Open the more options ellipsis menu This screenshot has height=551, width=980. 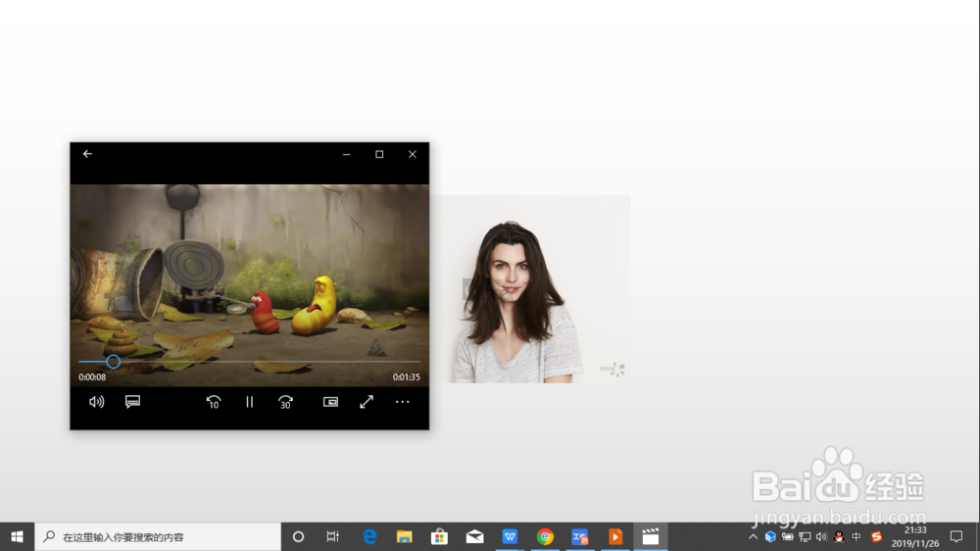click(x=403, y=402)
